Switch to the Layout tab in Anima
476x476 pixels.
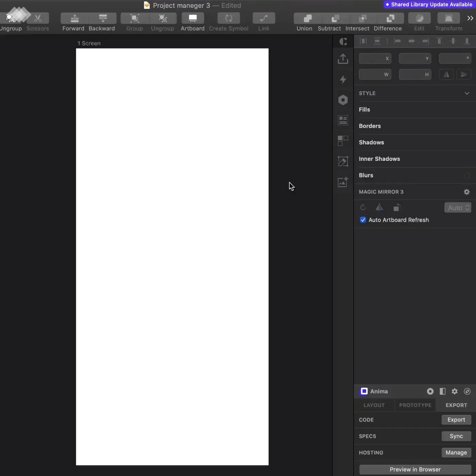(x=374, y=405)
